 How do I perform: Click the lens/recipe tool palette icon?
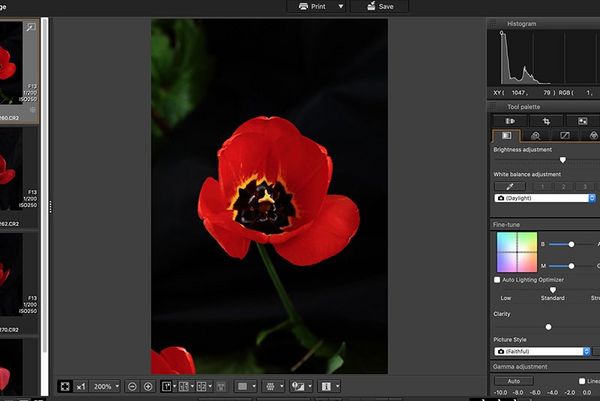pyautogui.click(x=510, y=121)
